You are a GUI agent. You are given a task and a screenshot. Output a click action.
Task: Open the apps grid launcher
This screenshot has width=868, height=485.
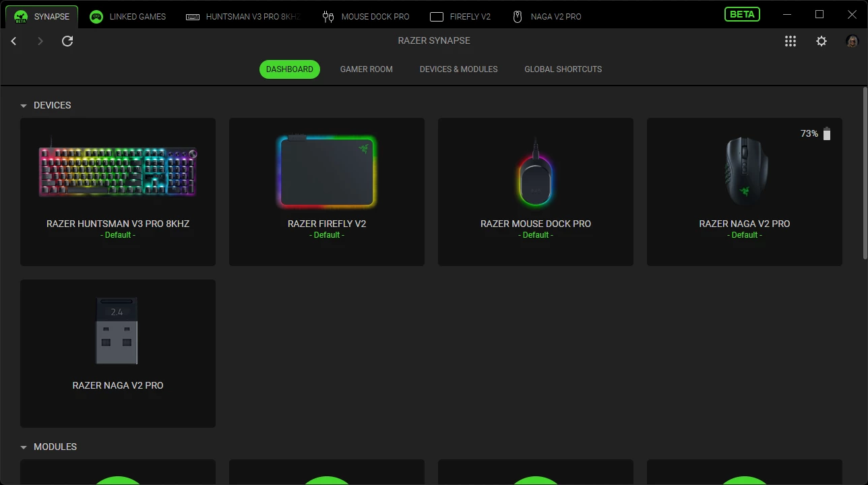[x=790, y=41]
